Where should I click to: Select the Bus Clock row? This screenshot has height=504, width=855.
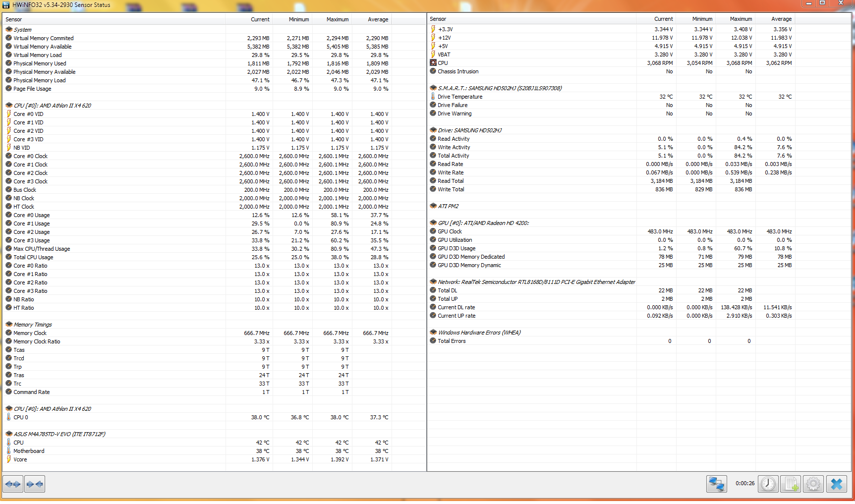[x=214, y=190]
